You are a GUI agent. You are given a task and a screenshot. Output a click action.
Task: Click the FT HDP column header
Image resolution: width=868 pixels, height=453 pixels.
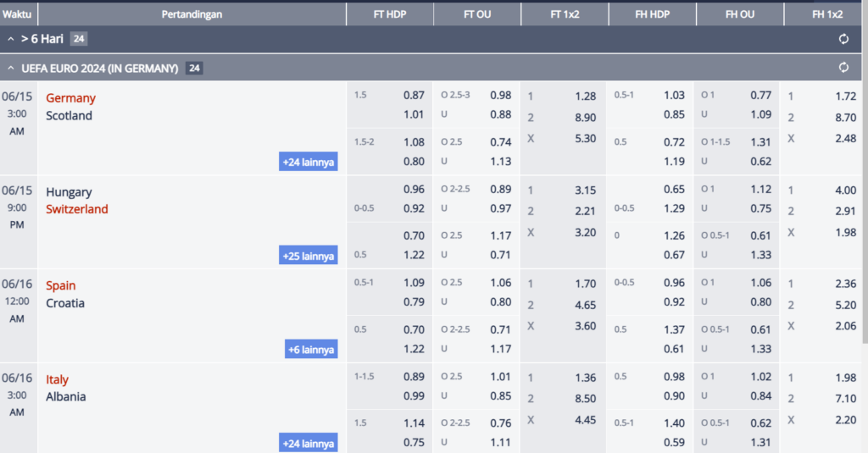[390, 14]
